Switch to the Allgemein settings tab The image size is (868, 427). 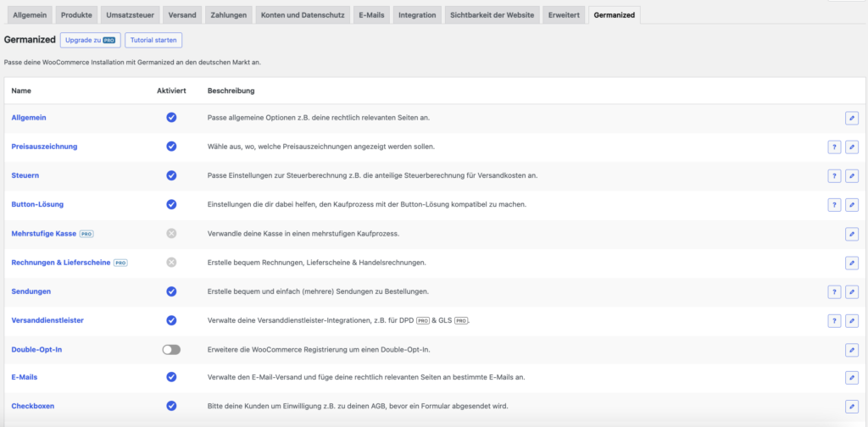click(30, 15)
